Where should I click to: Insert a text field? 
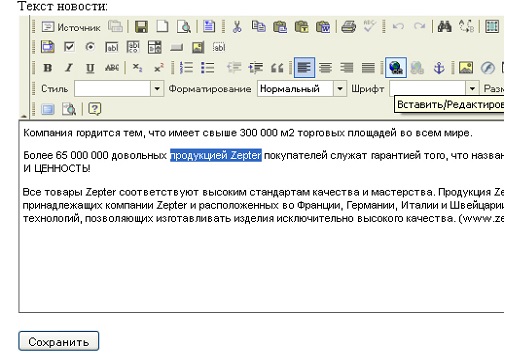[x=112, y=47]
